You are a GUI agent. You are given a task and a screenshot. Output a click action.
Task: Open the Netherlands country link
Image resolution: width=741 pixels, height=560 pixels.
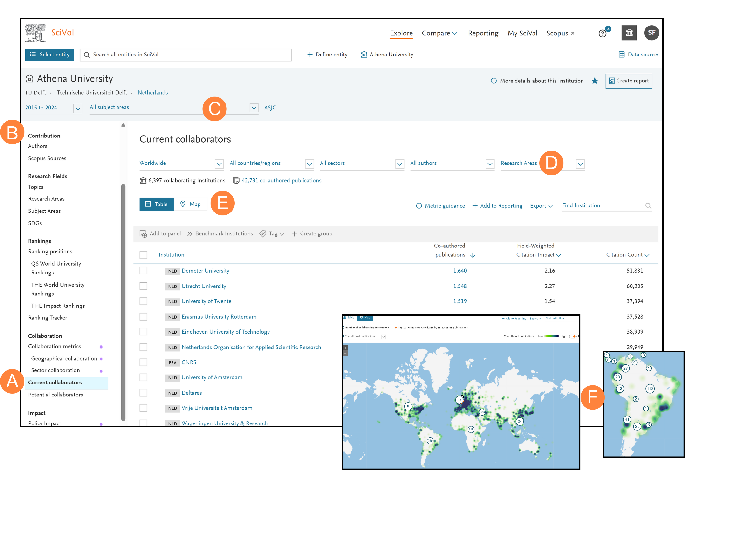pos(153,93)
